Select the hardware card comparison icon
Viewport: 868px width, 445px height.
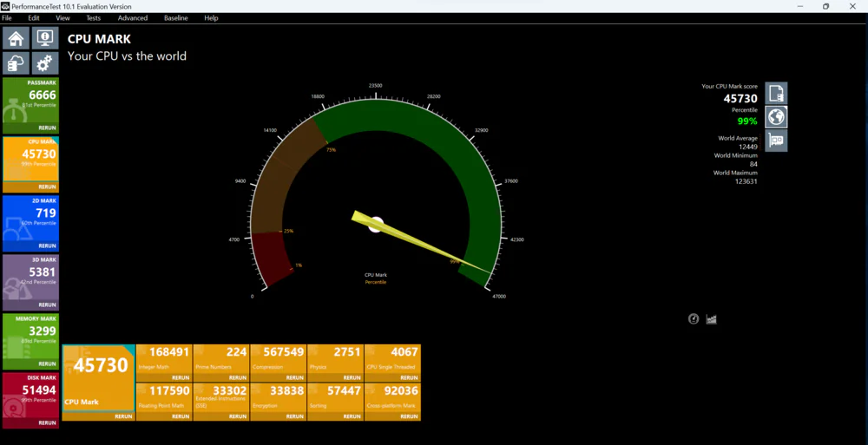click(776, 141)
